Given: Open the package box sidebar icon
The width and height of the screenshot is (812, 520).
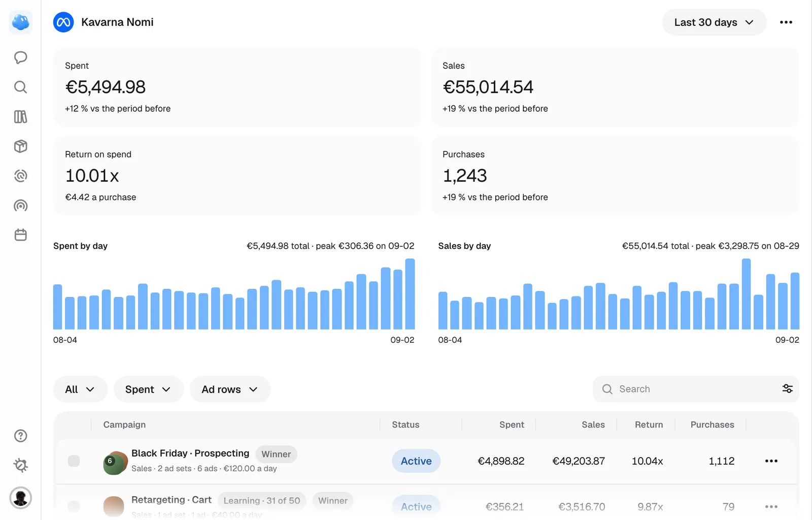Looking at the screenshot, I should 21,146.
